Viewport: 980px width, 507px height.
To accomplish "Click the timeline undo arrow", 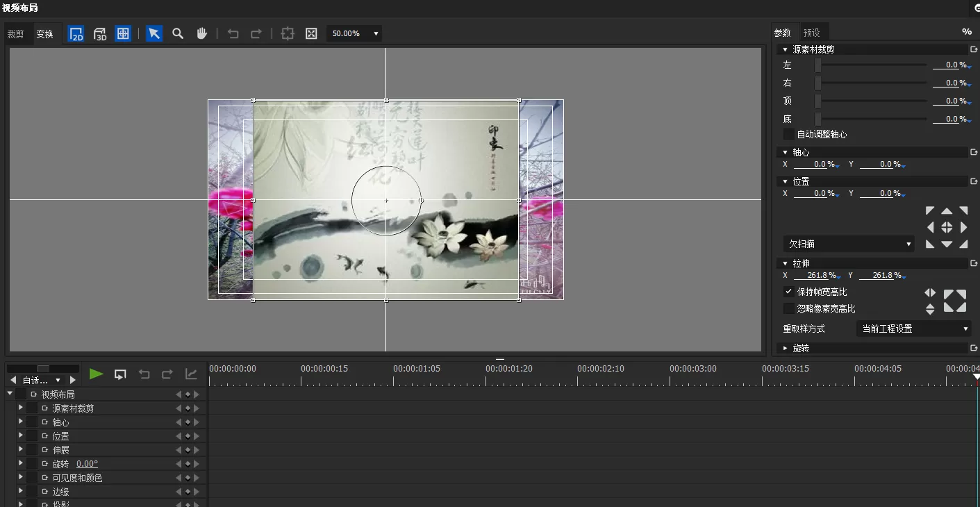I will [144, 374].
